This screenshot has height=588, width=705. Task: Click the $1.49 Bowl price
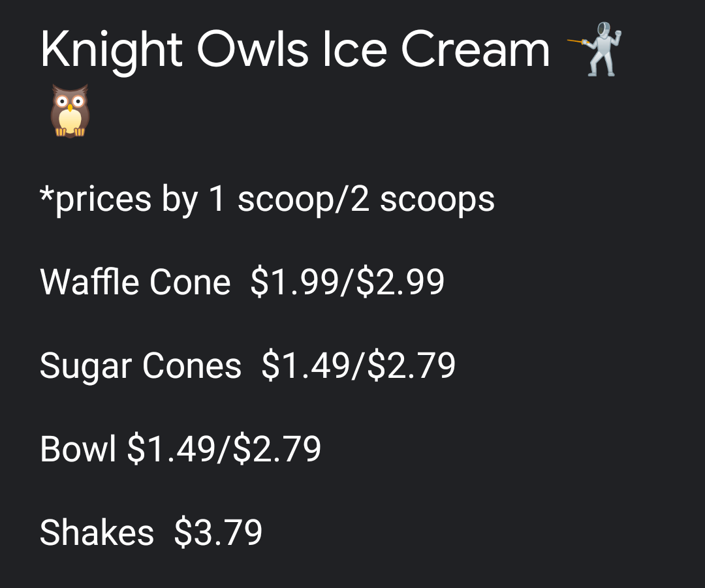point(172,449)
